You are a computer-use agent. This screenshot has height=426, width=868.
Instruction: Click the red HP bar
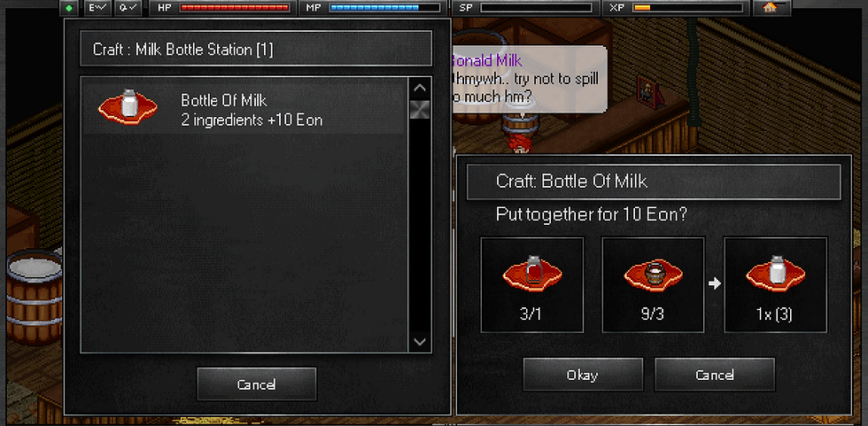tap(235, 8)
